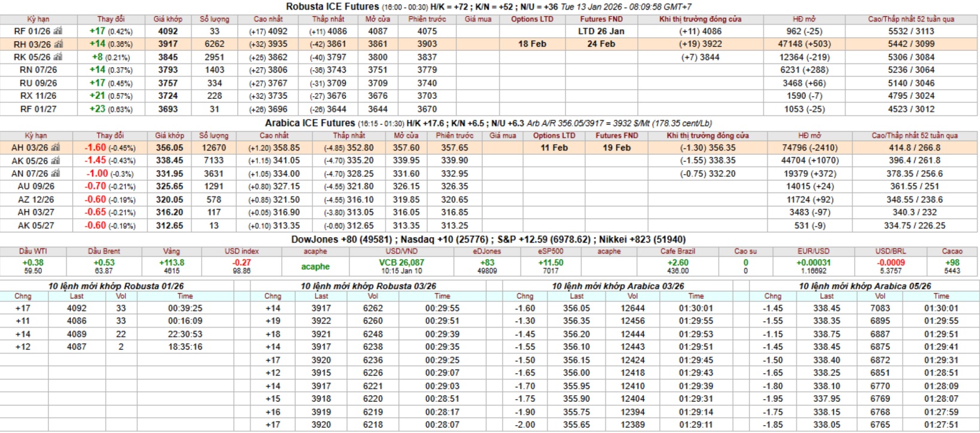Click the chart icon next to AH 03/26
980x433 pixels.
tap(56, 147)
